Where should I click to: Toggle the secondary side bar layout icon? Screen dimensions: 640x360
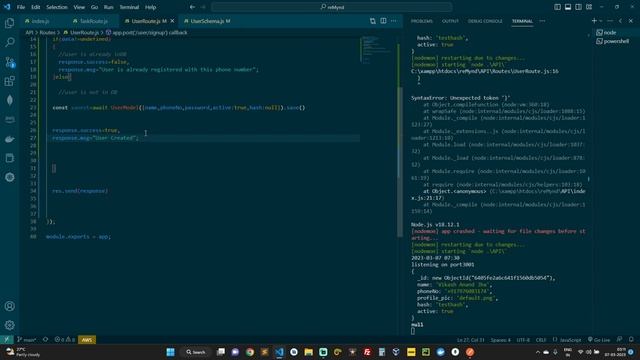click(x=578, y=7)
